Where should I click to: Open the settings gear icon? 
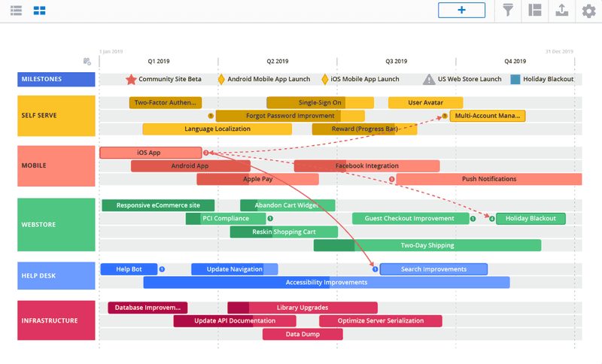(x=588, y=11)
